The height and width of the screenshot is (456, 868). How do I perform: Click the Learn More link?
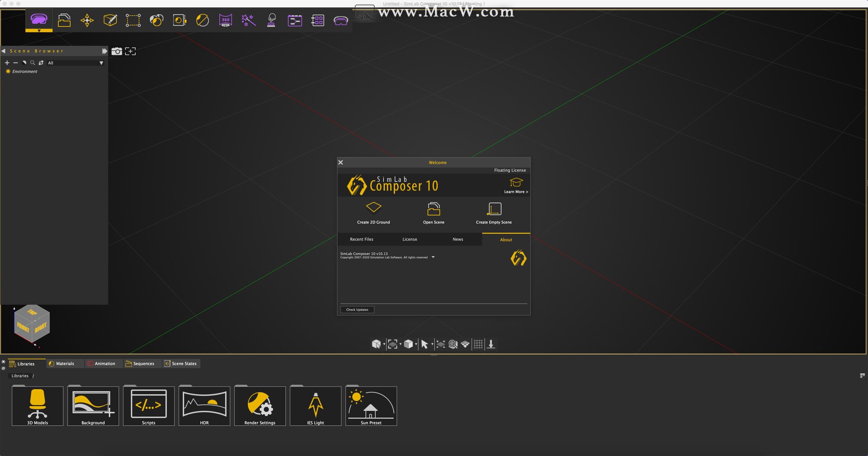[x=516, y=185]
